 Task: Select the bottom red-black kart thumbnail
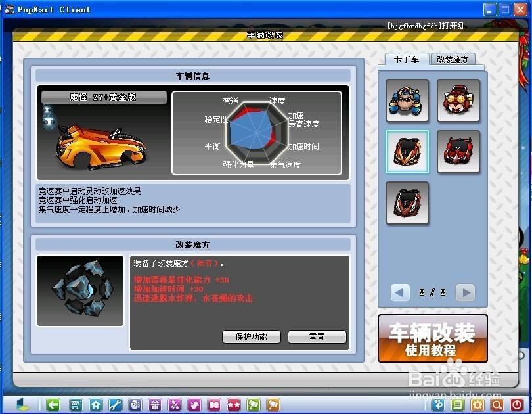(407, 203)
